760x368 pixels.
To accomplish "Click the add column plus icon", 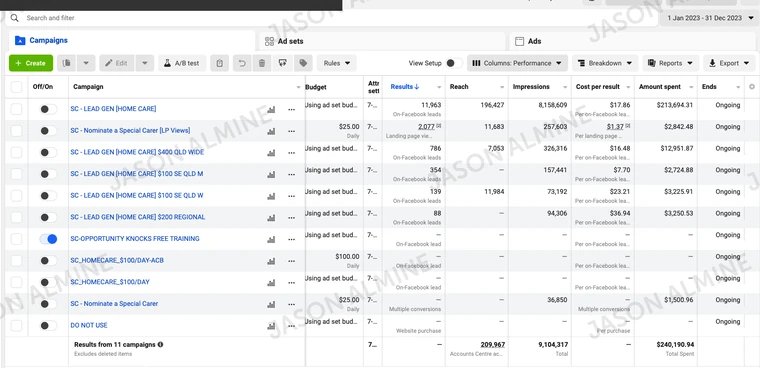I will (x=752, y=87).
